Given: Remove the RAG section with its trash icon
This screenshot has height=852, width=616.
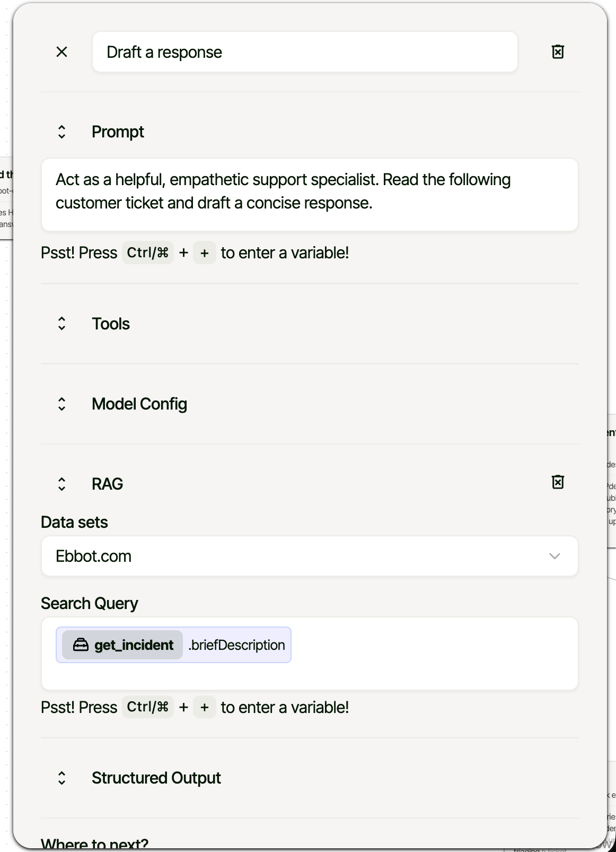Looking at the screenshot, I should pyautogui.click(x=558, y=482).
